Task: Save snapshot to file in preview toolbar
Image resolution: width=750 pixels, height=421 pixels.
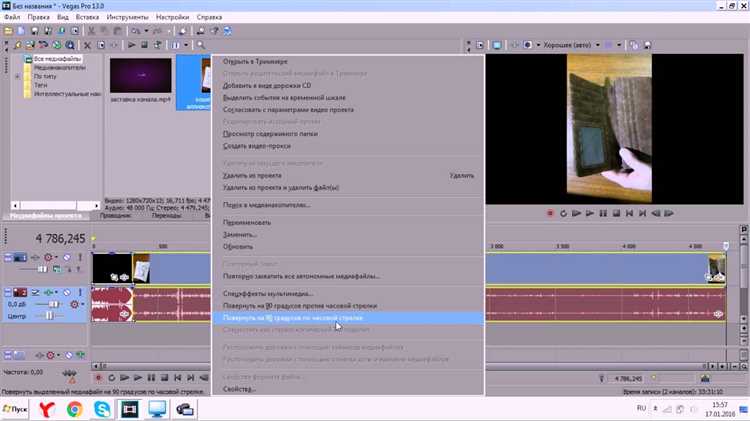Action: click(648, 45)
